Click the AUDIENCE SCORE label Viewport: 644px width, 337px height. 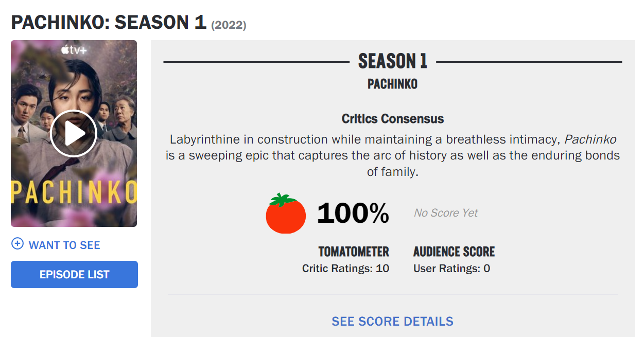click(454, 252)
